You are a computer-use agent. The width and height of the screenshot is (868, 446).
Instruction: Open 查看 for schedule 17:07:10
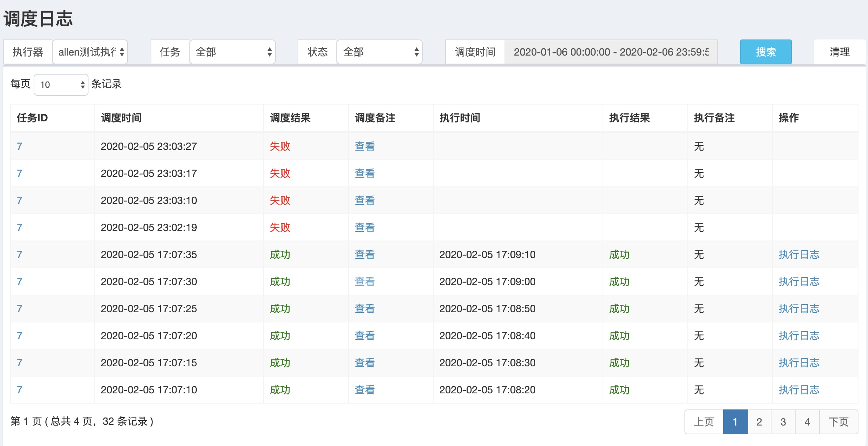point(365,390)
